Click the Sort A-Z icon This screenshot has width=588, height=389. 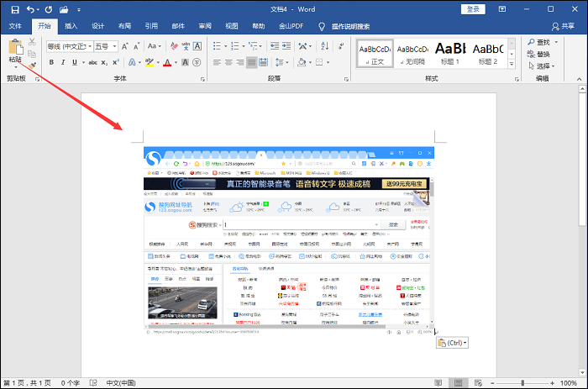325,46
